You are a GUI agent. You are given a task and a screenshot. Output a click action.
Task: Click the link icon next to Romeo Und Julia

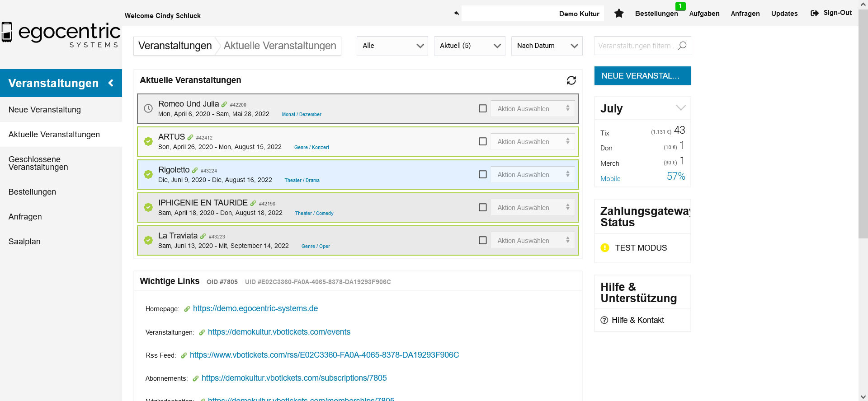(x=224, y=104)
